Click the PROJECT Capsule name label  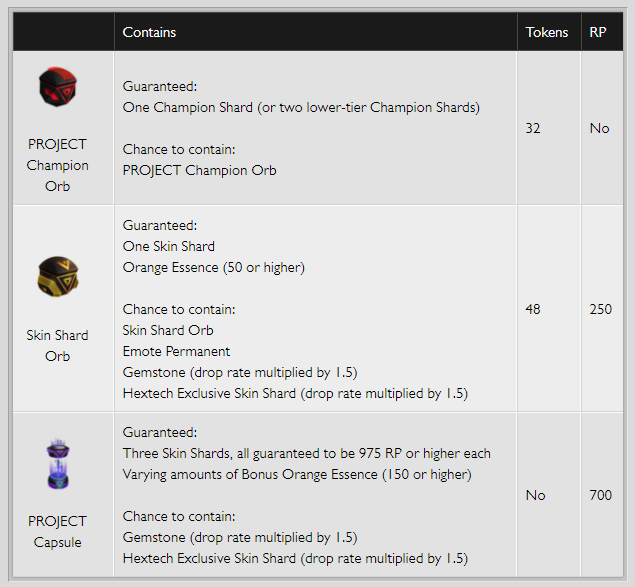[x=57, y=531]
